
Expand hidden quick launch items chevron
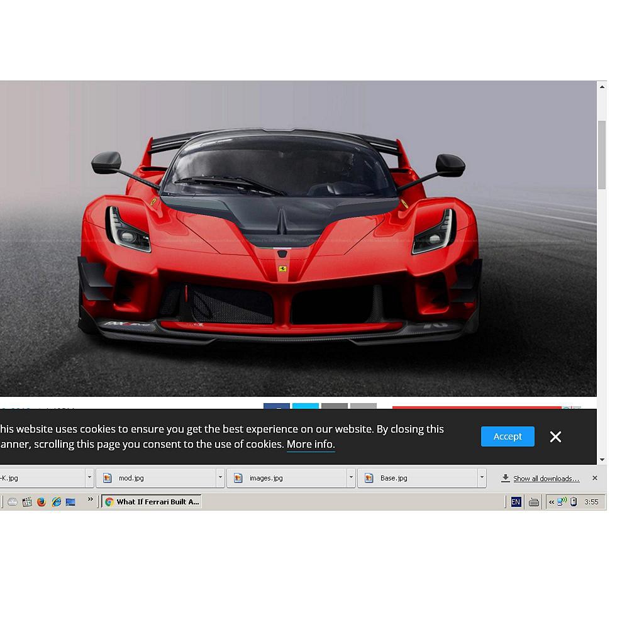[x=90, y=500]
